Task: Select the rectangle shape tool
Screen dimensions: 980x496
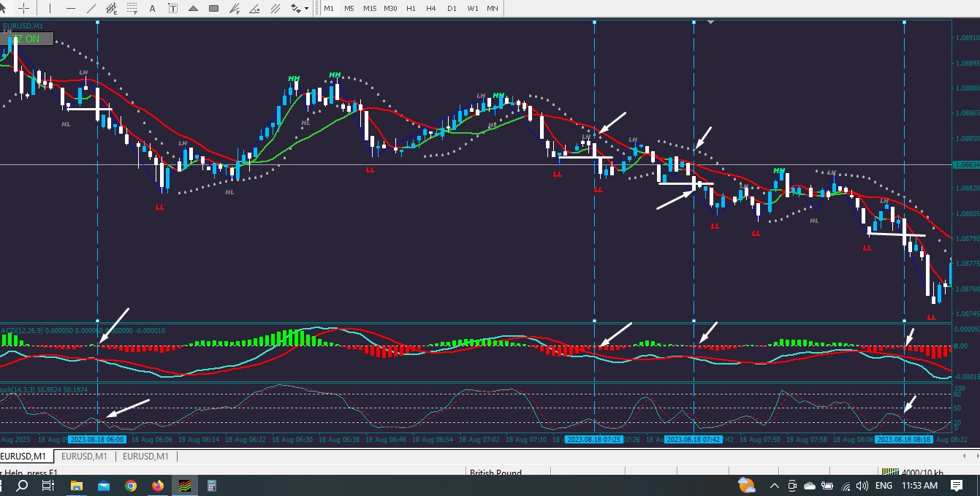Action: [x=213, y=8]
